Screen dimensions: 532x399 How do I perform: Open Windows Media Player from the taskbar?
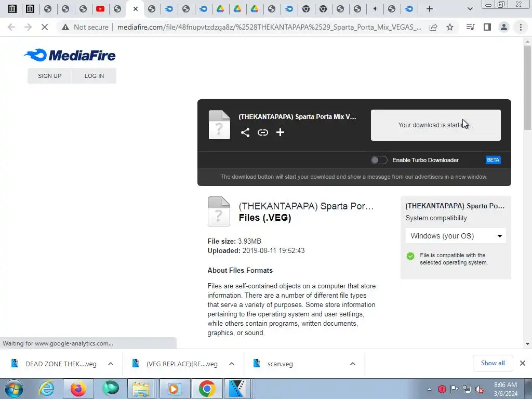coord(174,389)
